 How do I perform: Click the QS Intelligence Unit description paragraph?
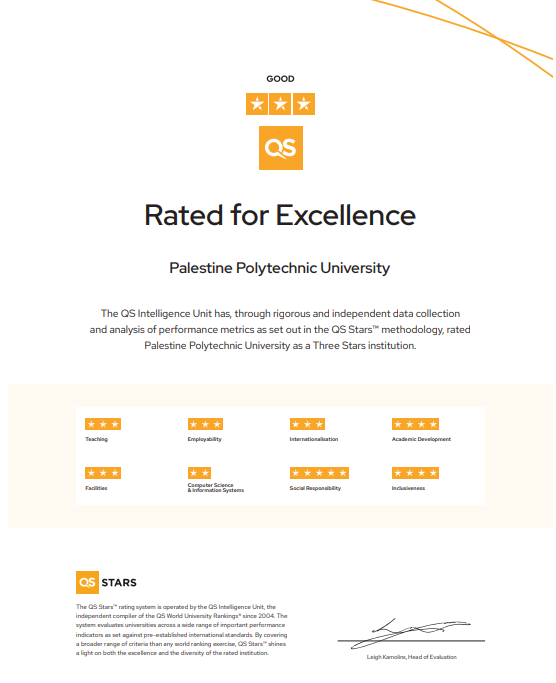[280, 329]
